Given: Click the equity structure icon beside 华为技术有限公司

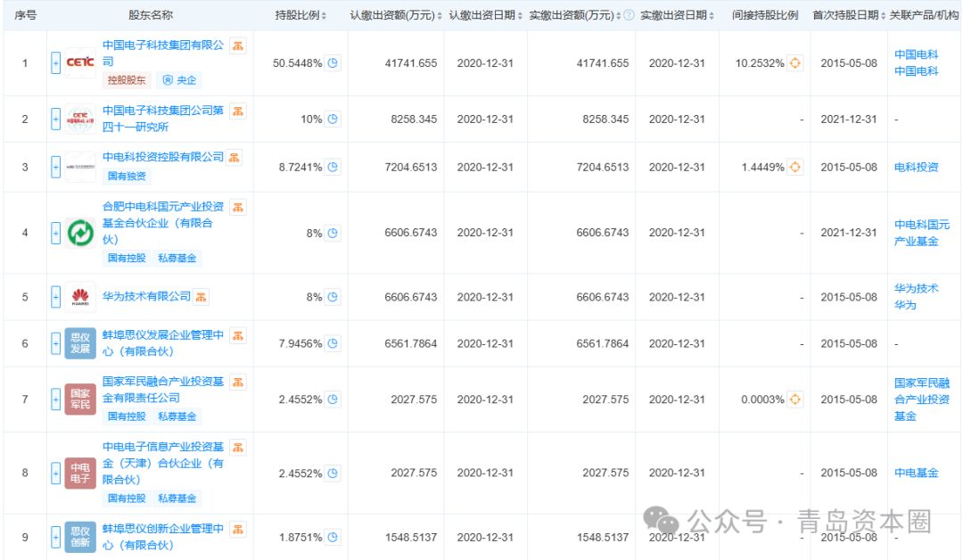Looking at the screenshot, I should 202,297.
